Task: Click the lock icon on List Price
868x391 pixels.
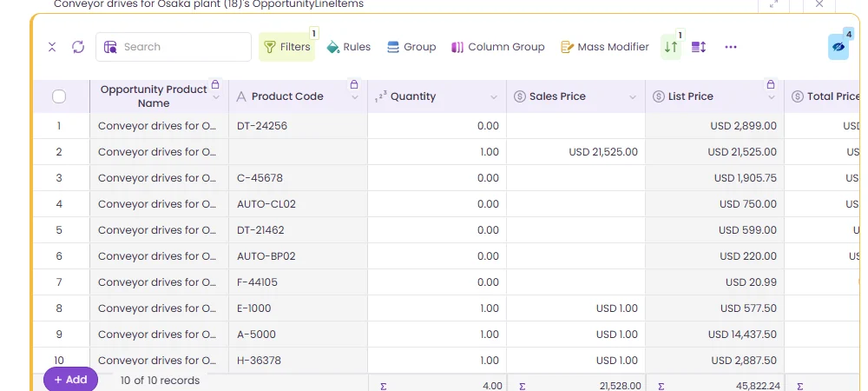Action: pyautogui.click(x=770, y=85)
